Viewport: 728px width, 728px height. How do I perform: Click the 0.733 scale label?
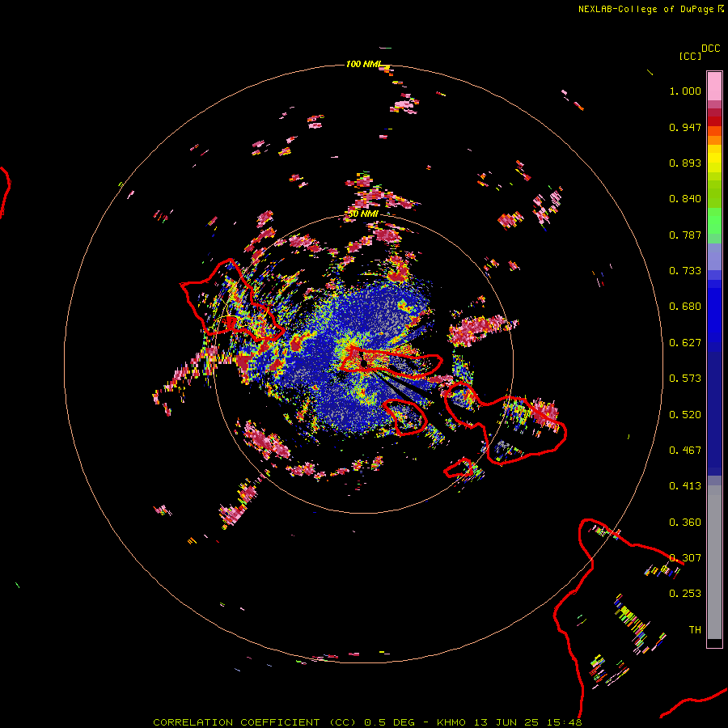[x=685, y=271]
